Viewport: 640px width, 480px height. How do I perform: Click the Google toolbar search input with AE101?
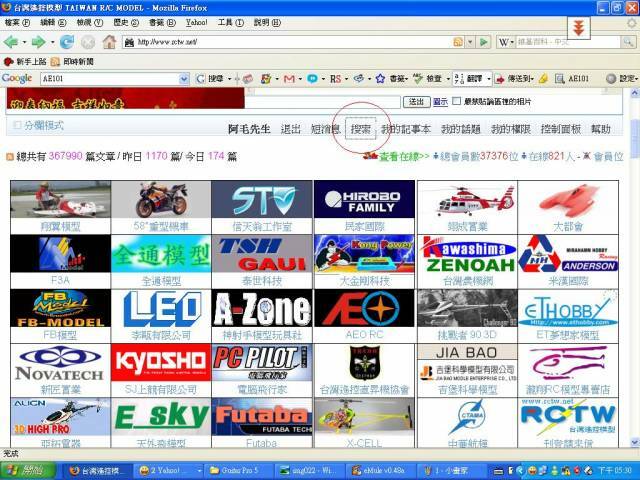pyautogui.click(x=109, y=79)
